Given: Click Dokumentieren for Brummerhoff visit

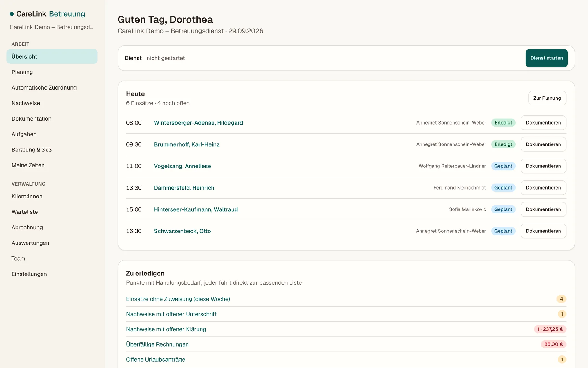Looking at the screenshot, I should (543, 144).
